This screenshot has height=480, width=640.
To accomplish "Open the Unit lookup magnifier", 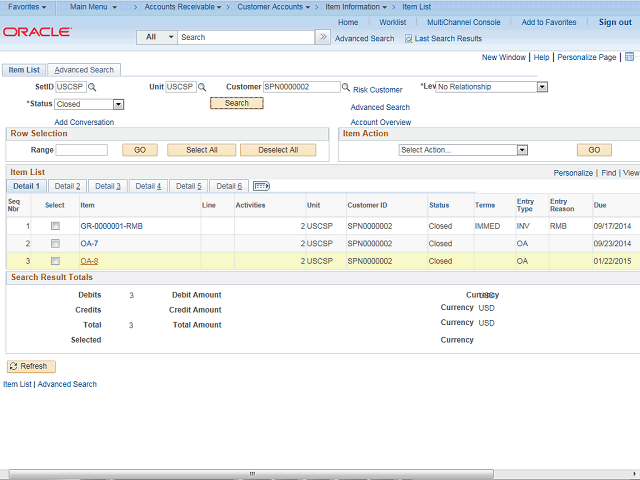I will (202, 88).
